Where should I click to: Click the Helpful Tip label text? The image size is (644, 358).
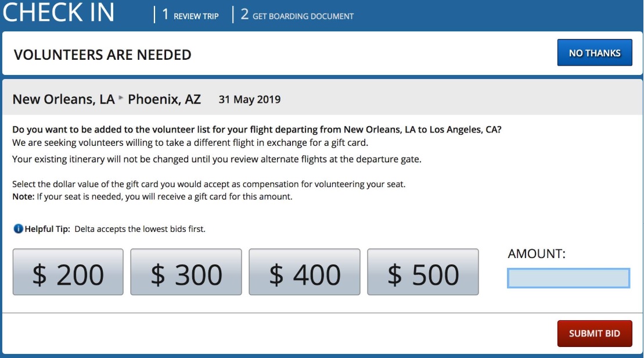click(47, 229)
